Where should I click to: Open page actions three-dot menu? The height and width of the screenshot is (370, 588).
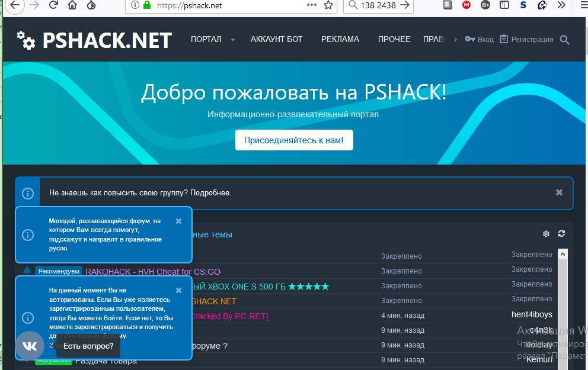click(x=311, y=6)
